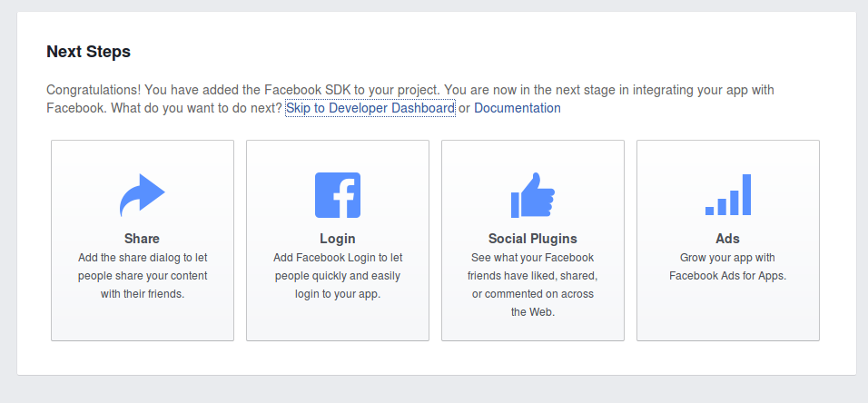Open the Documentation link

pyautogui.click(x=517, y=108)
